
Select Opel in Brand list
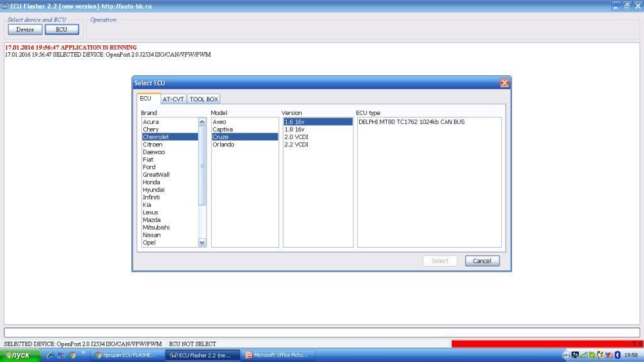pos(170,243)
